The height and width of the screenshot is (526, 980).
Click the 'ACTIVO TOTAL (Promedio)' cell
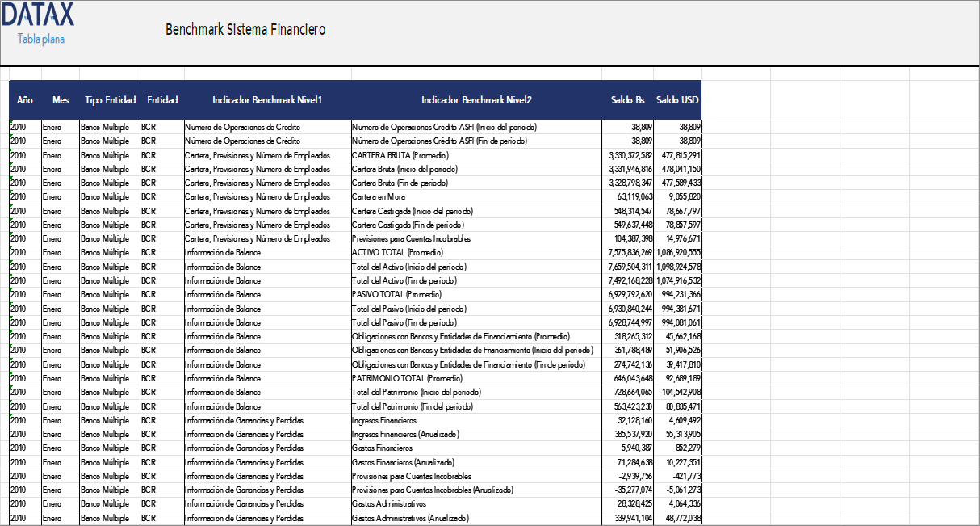(476, 253)
